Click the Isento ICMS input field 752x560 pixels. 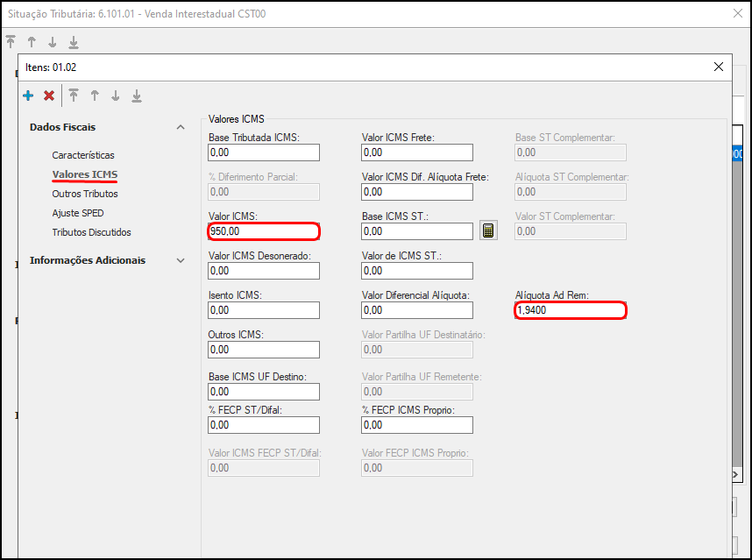[x=264, y=310]
